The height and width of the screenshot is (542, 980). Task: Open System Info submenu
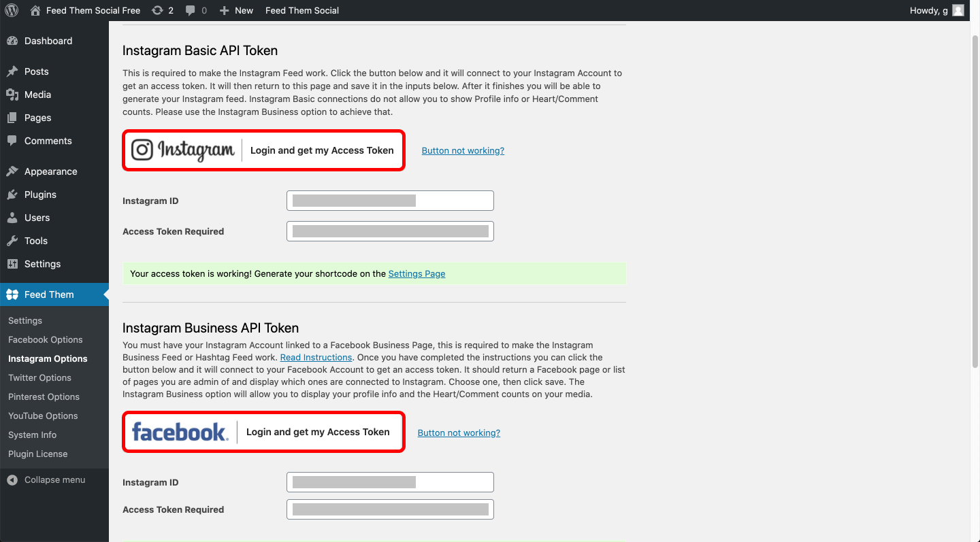point(32,435)
